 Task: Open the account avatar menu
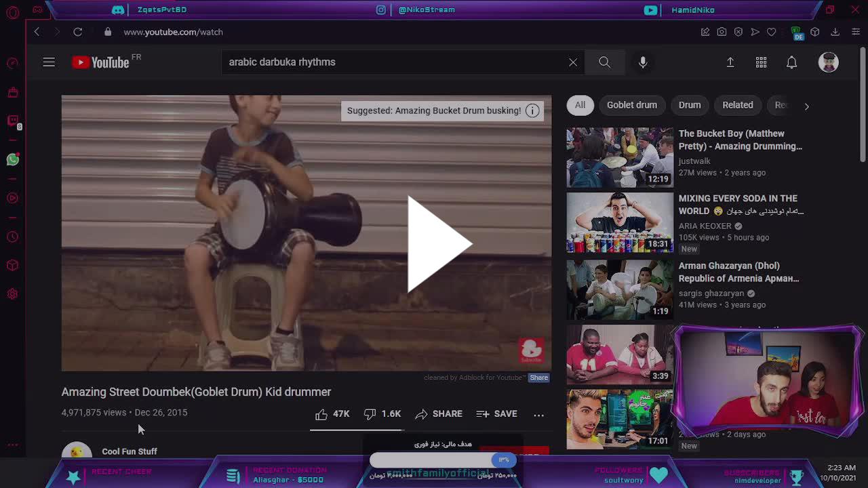click(x=828, y=62)
